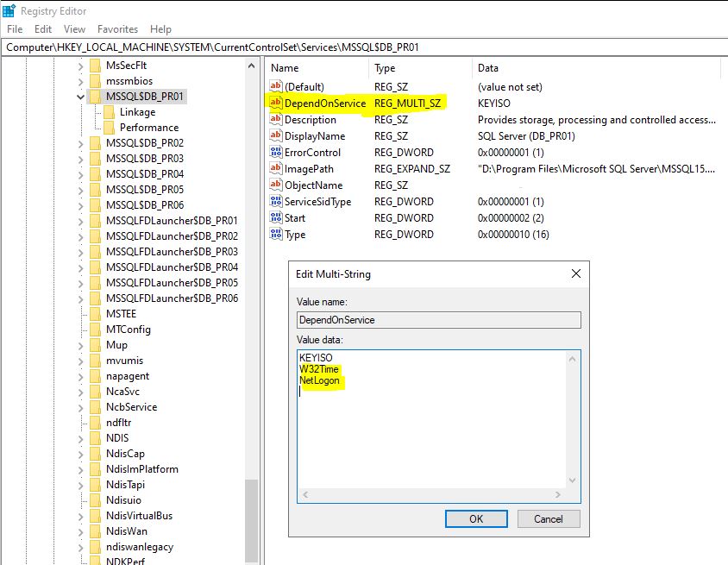Open the Edit menu
This screenshot has height=565, width=728.
coord(43,29)
